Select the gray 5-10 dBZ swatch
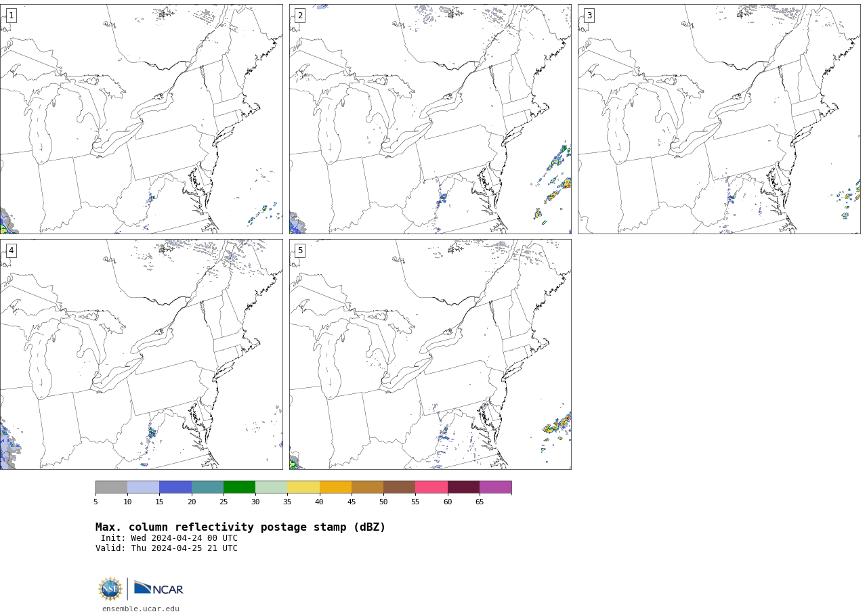Viewport: 867px width, 616px height. (x=111, y=487)
